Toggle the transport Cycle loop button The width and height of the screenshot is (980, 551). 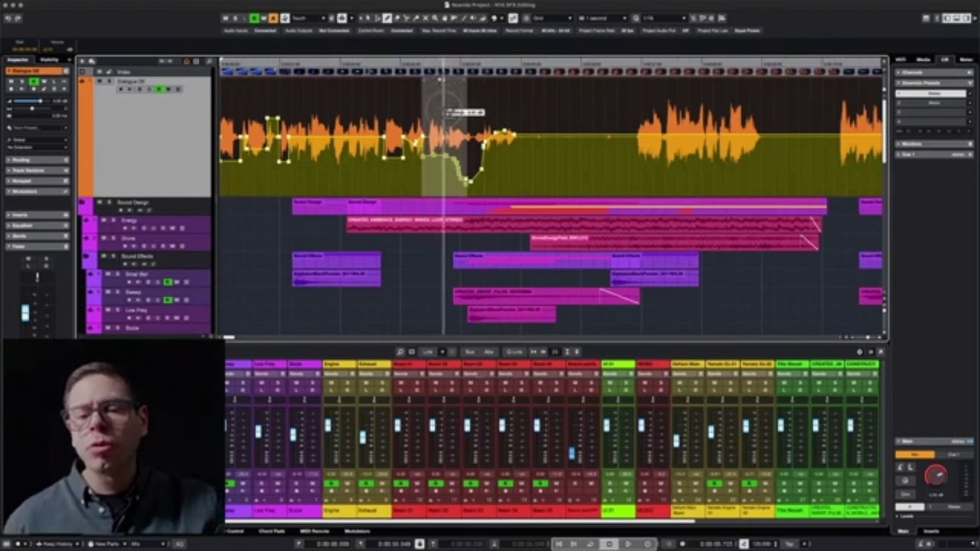coord(590,543)
